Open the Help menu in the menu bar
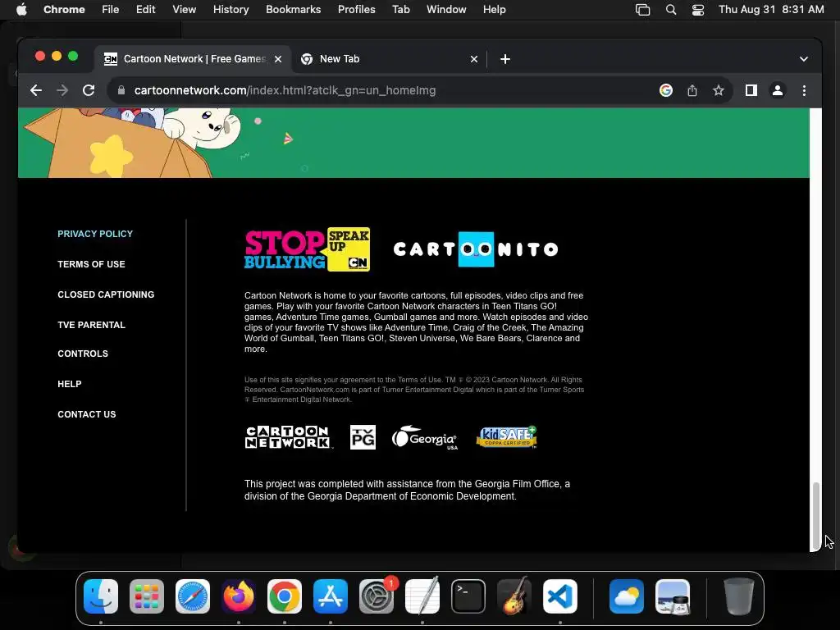 tap(495, 10)
